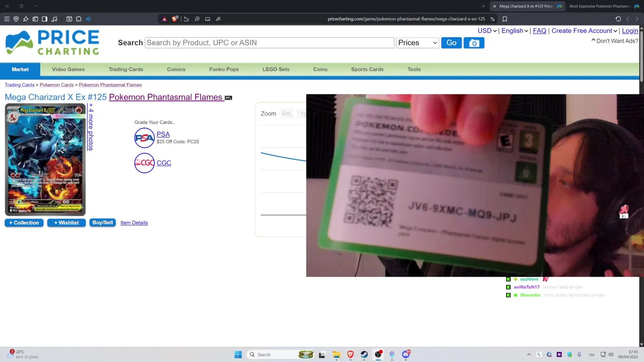Open the PSA grading link

coord(163,134)
